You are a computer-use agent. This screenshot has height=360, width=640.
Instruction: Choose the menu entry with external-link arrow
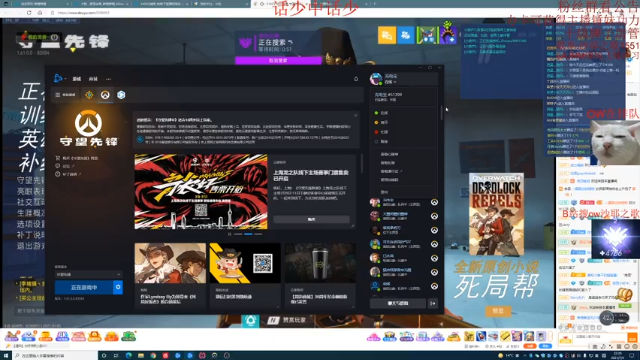pyautogui.click(x=391, y=171)
